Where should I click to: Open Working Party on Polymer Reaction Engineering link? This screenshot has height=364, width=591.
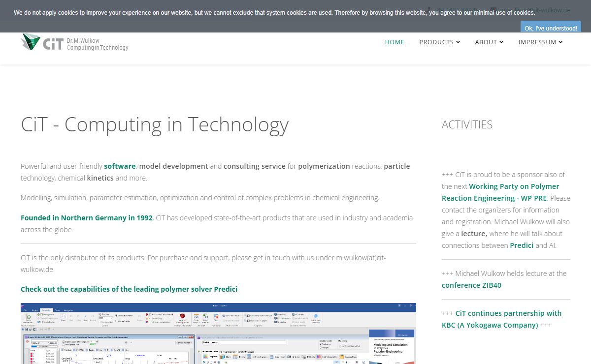coord(500,192)
